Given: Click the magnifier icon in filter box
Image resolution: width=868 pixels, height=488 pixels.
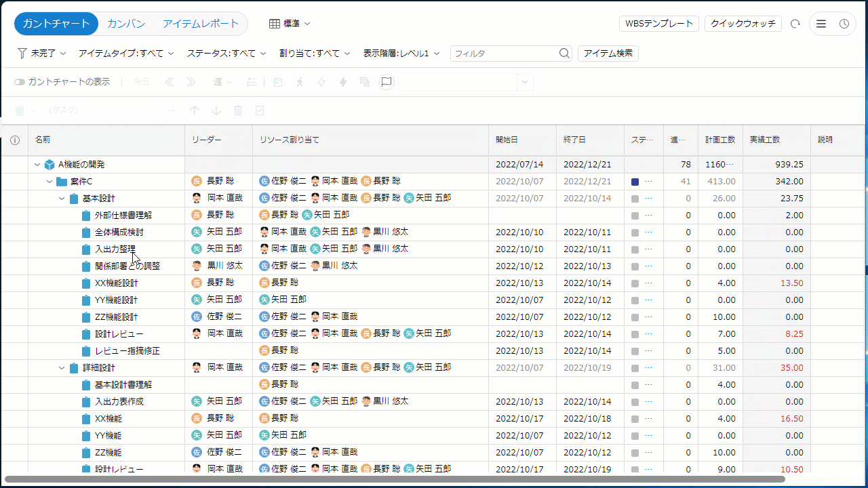Looking at the screenshot, I should coord(564,54).
